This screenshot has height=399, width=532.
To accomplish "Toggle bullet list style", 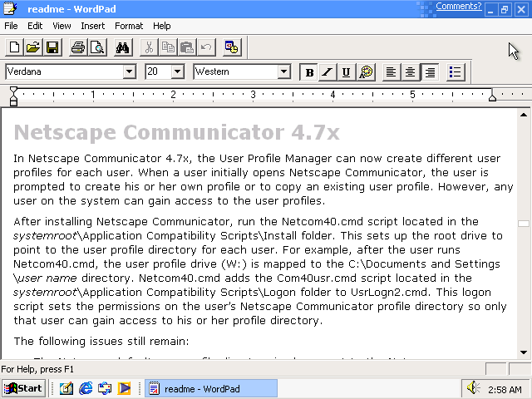I will click(456, 72).
